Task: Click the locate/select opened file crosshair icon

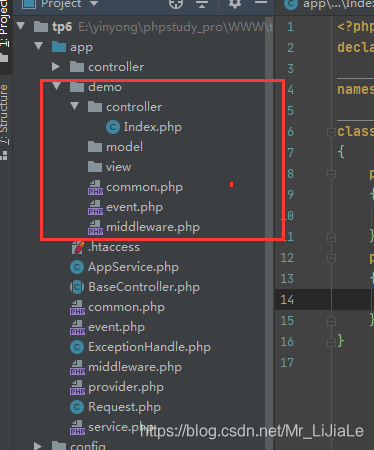Action: tap(176, 4)
